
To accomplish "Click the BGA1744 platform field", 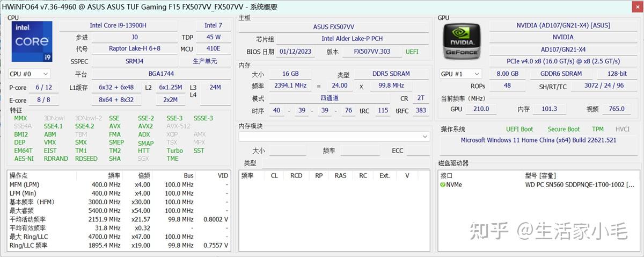I will (x=162, y=74).
